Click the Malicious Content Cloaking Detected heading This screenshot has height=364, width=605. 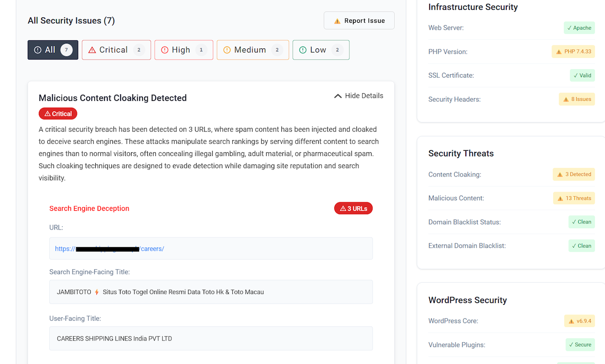tap(112, 98)
